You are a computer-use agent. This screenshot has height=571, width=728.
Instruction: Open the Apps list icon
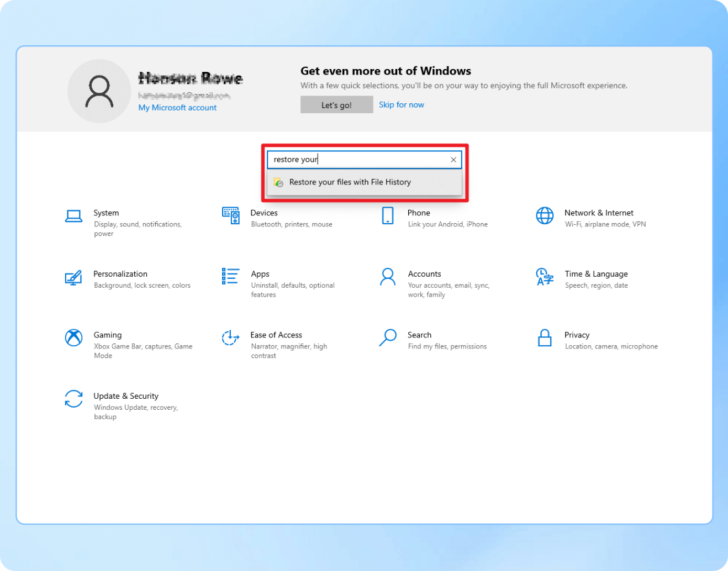tap(230, 276)
